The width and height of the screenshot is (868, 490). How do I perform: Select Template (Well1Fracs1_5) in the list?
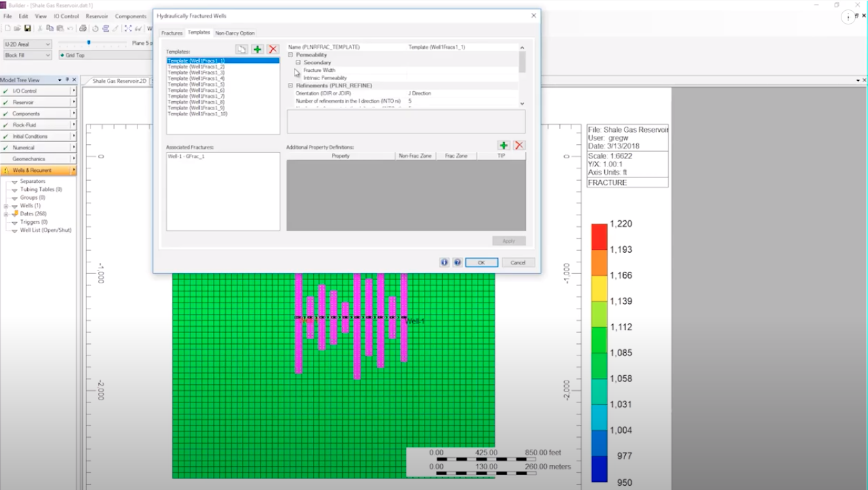(x=196, y=84)
